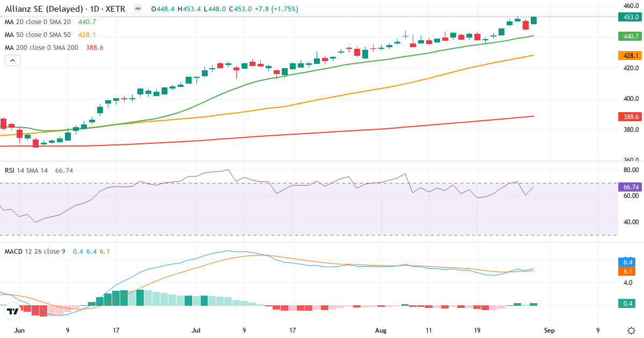Viewport: 644px width, 338px height.
Task: Click the RSI 14 SMA 14 indicator label
Action: pos(26,170)
